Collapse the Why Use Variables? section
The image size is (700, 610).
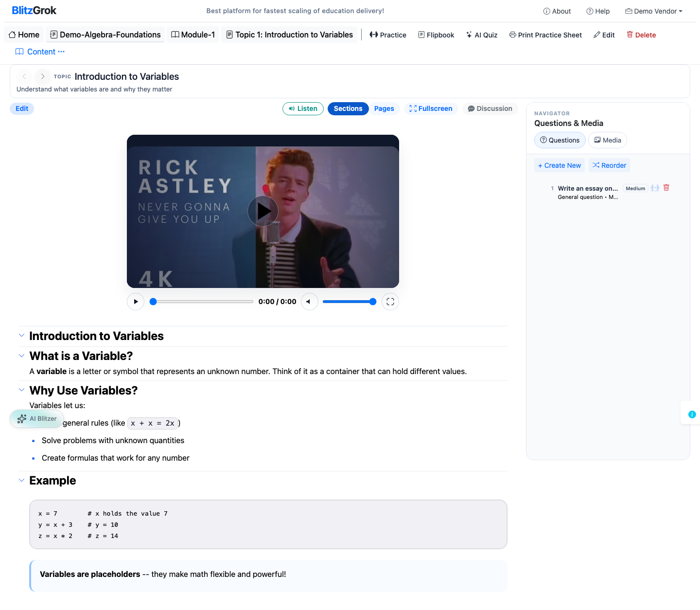coord(21,390)
